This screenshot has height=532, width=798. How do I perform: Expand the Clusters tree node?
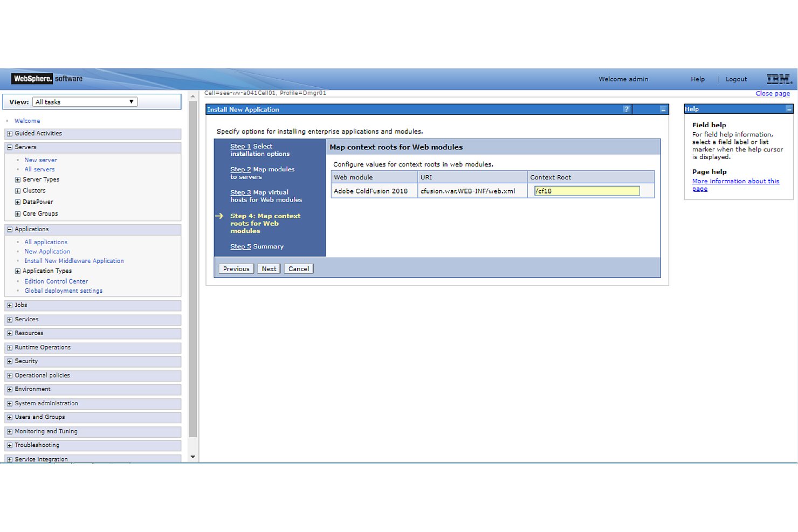(18, 191)
